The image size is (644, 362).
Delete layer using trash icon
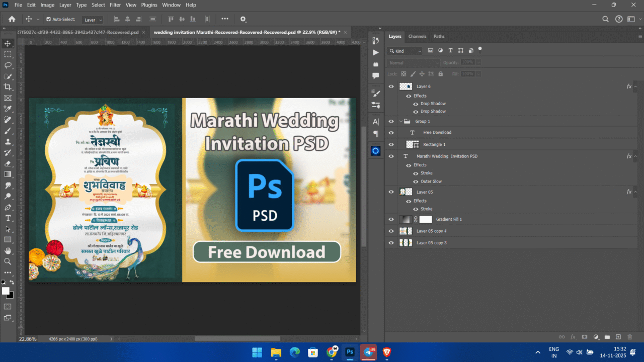pos(630,337)
